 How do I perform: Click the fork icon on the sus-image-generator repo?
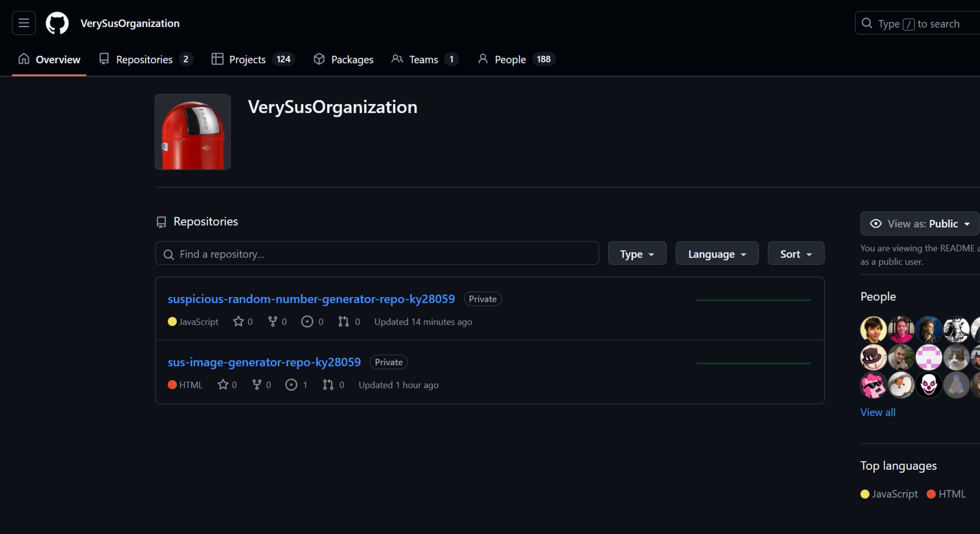257,385
